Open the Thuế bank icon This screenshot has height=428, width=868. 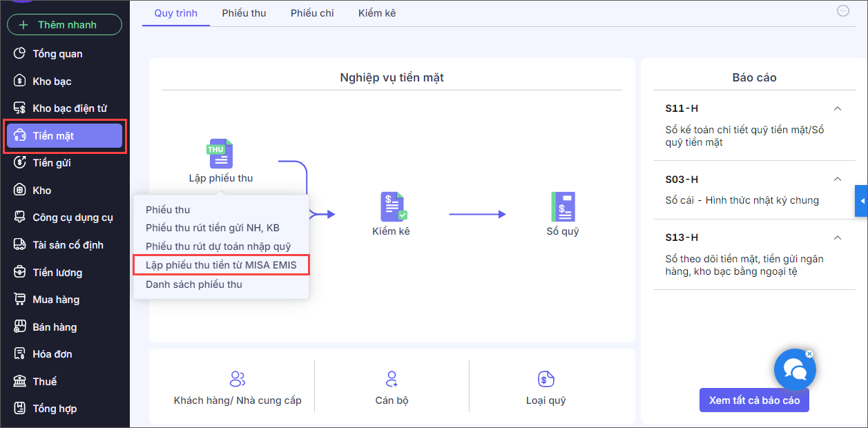click(20, 382)
